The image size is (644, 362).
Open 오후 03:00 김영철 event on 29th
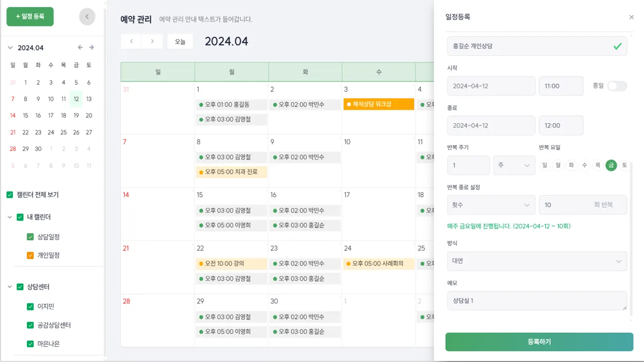(x=231, y=317)
